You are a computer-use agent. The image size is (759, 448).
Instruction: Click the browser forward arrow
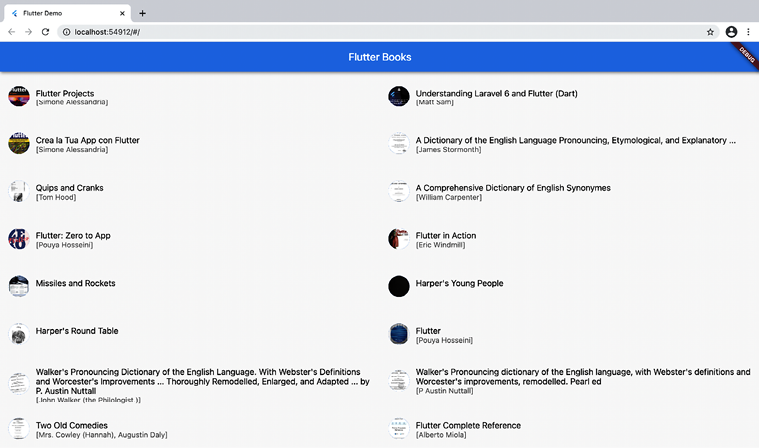coord(29,32)
